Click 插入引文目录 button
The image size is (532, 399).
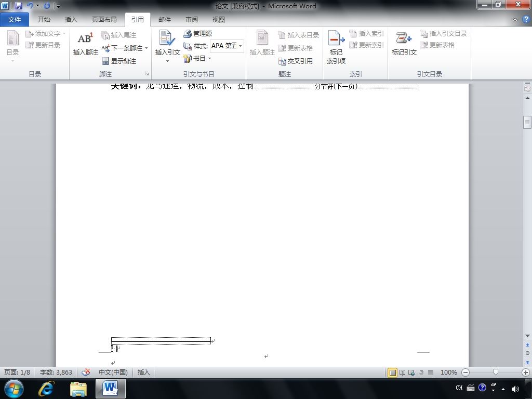(x=444, y=34)
